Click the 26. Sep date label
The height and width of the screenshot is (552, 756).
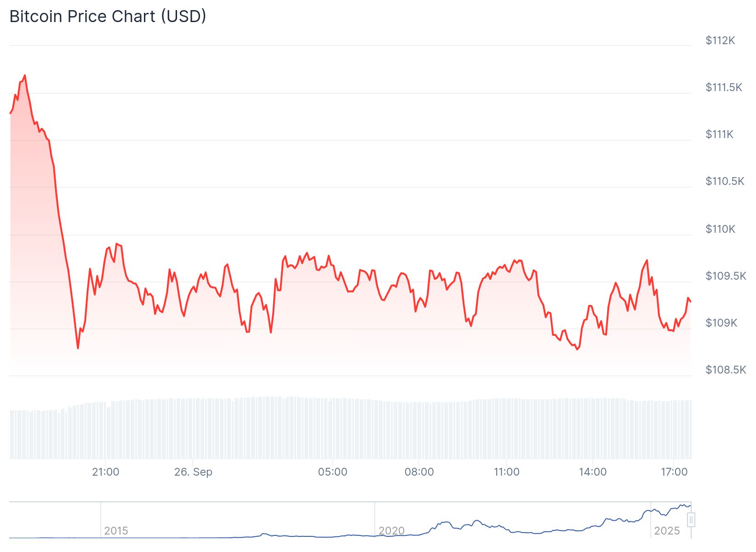(193, 472)
